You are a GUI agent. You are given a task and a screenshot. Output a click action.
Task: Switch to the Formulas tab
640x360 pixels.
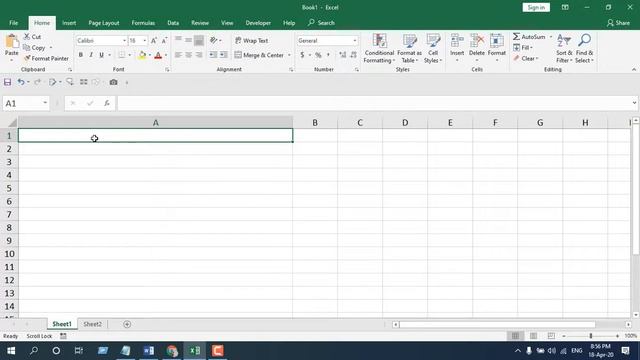point(143,23)
